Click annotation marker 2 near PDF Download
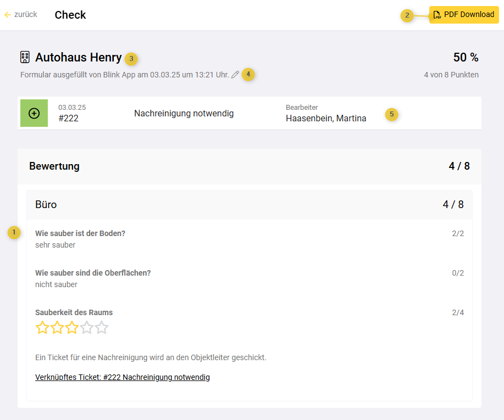This screenshot has width=504, height=420. [x=407, y=15]
